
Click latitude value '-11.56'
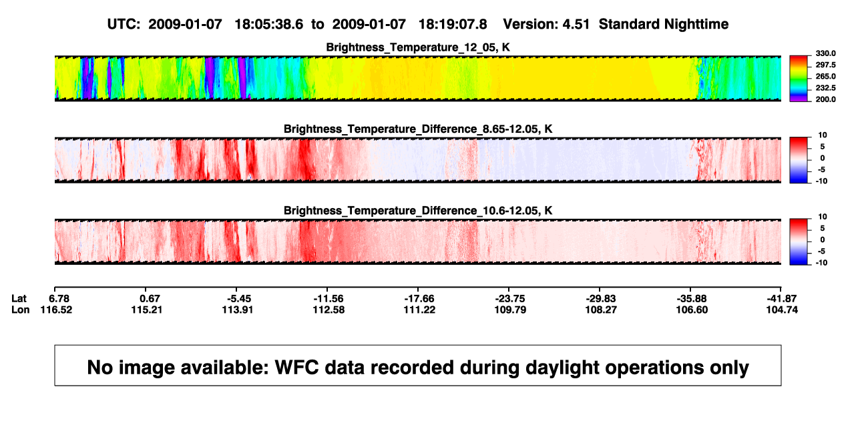[x=328, y=298]
